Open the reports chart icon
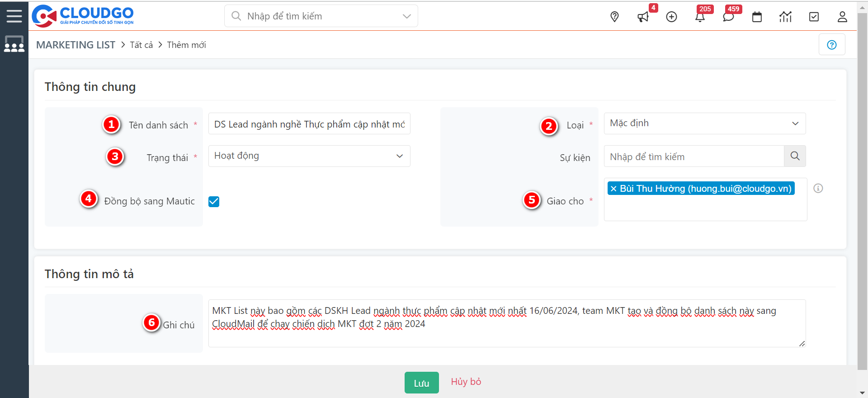The height and width of the screenshot is (398, 868). pos(785,17)
